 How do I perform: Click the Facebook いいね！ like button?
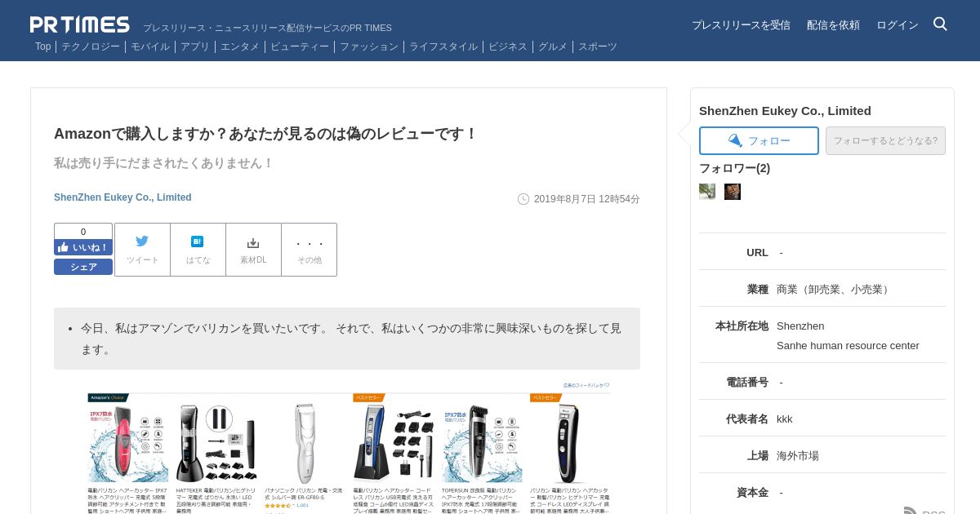(x=83, y=247)
